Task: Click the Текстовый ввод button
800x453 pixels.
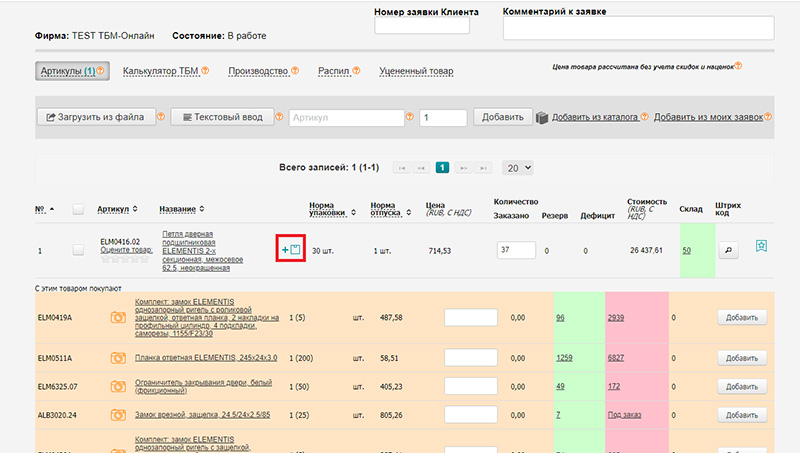Action: [x=221, y=117]
